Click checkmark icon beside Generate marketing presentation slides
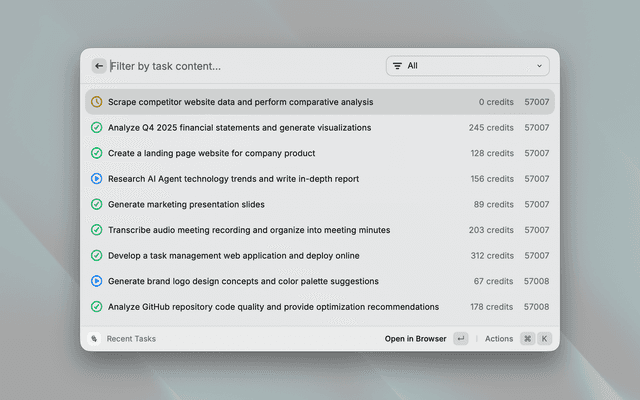 96,204
